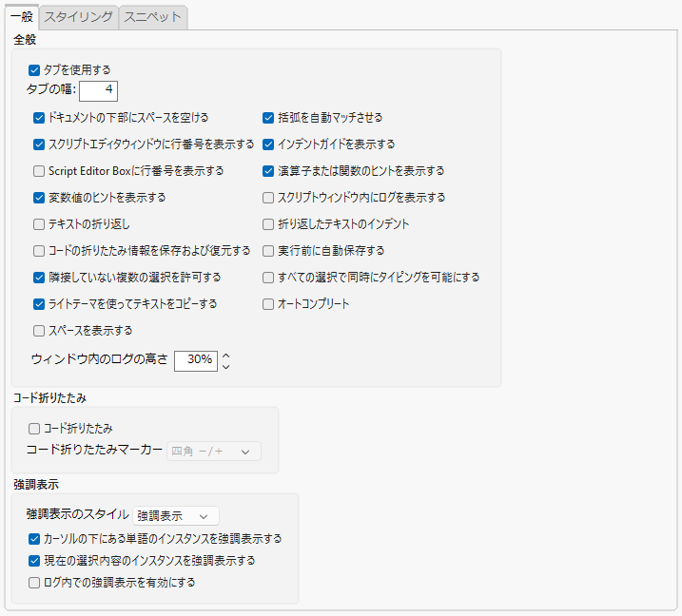Decrease log height with down arrow
The image size is (682, 616).
coord(225,367)
